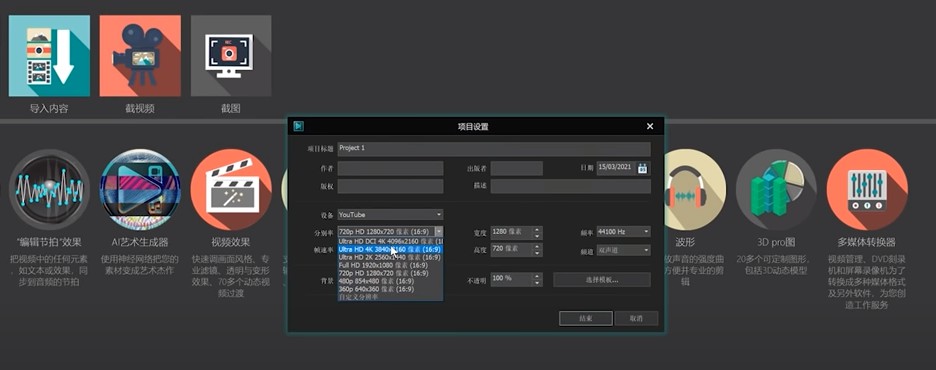Click the 不透明 field showing 100 %
Screen dimensions: 936x370
point(512,279)
